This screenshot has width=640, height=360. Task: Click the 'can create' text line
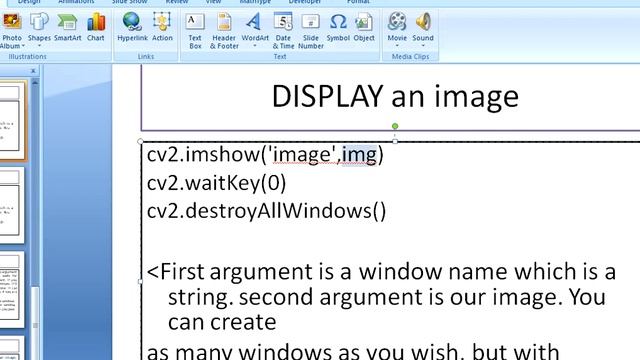[222, 322]
